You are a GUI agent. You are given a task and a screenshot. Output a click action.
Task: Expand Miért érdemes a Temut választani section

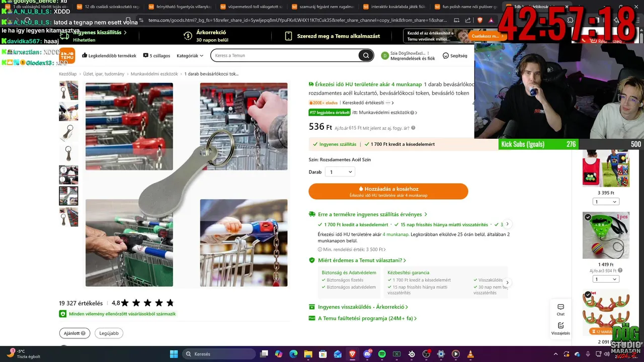point(362,260)
